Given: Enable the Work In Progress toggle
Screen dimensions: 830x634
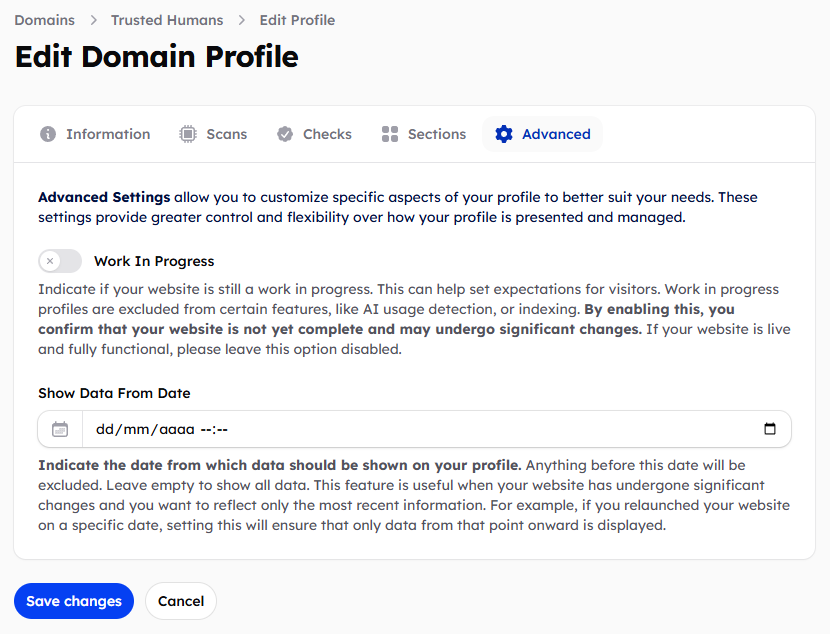Looking at the screenshot, I should point(60,261).
